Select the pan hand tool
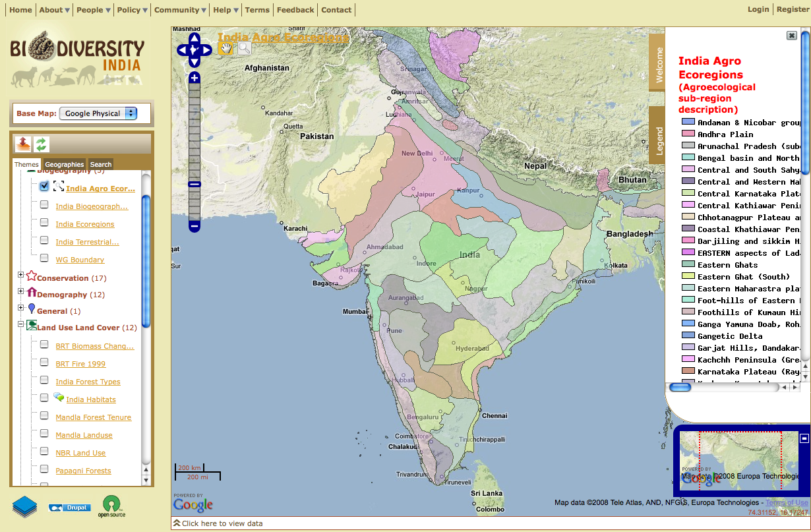The image size is (811, 532). (226, 47)
